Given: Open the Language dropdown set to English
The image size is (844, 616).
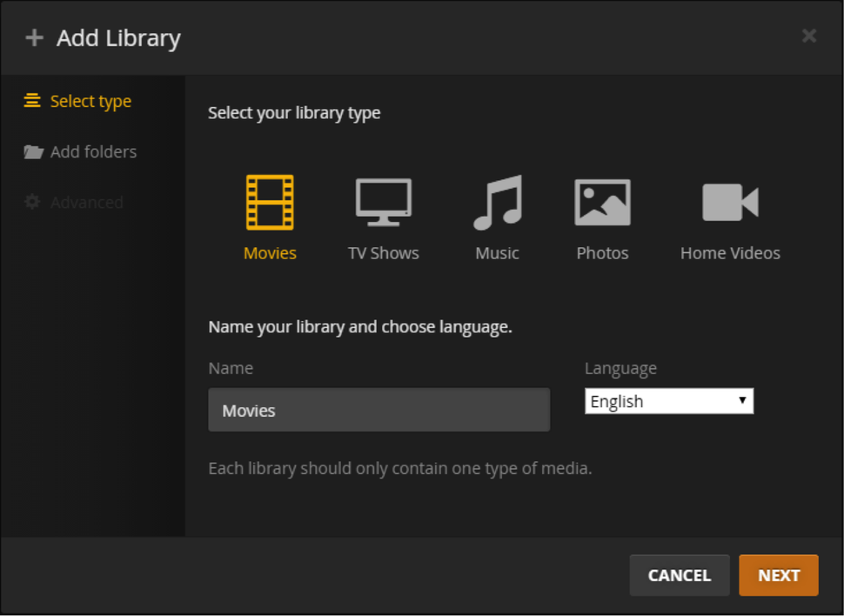Looking at the screenshot, I should coord(661,401).
